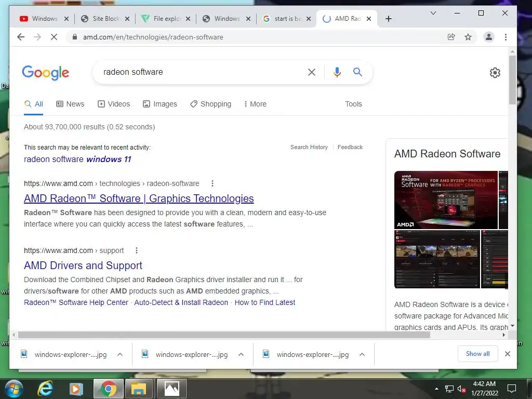Open the AMD Radeon Software laptop promo image
The width and height of the screenshot is (532, 399).
pyautogui.click(x=446, y=200)
